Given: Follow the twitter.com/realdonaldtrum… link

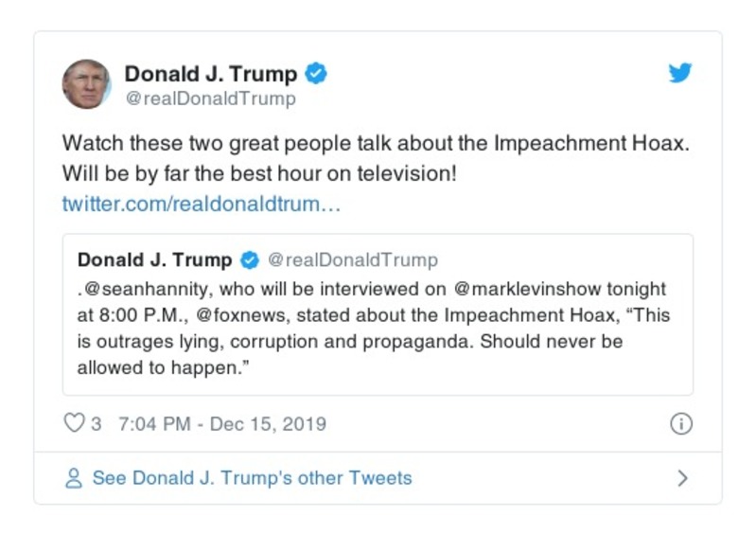Looking at the screenshot, I should (x=201, y=205).
